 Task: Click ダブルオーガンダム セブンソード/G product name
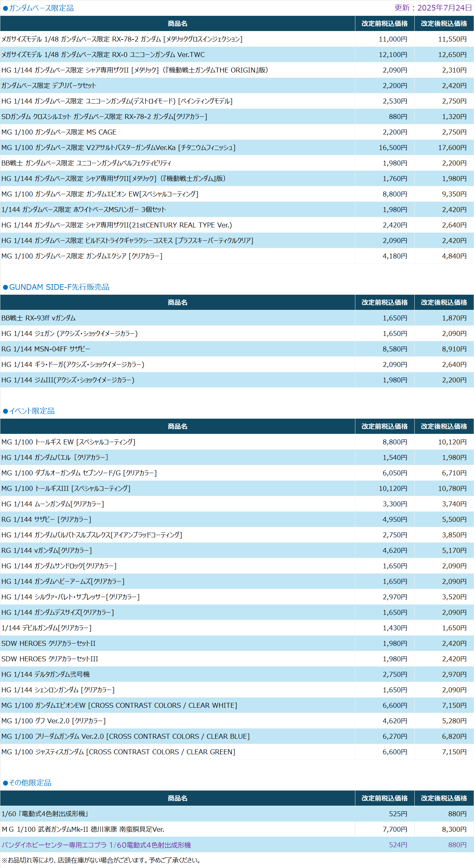pos(79,473)
